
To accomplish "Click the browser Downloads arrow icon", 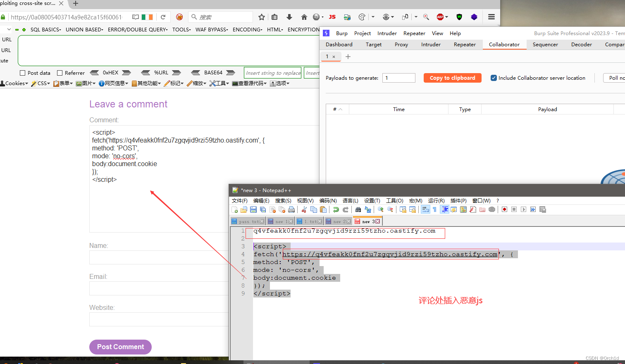I will (289, 17).
